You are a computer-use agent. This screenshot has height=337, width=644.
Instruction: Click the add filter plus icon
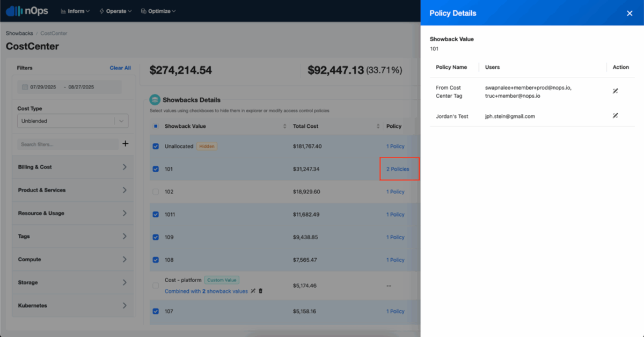(126, 144)
